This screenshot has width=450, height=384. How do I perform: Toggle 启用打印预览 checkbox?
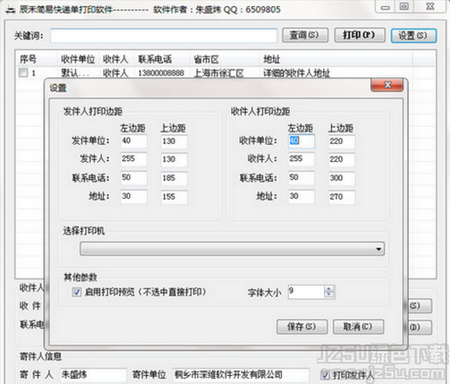click(x=77, y=292)
